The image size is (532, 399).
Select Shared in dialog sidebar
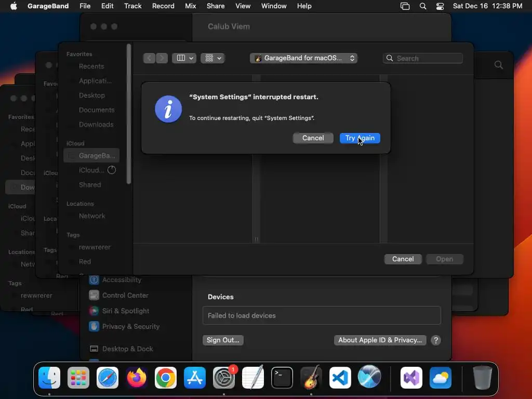click(91, 184)
